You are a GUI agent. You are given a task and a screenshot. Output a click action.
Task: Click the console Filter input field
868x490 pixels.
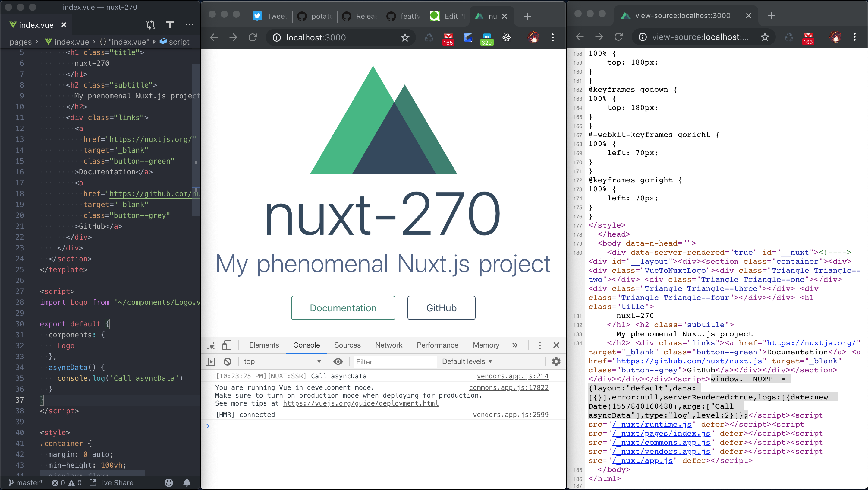tap(394, 361)
